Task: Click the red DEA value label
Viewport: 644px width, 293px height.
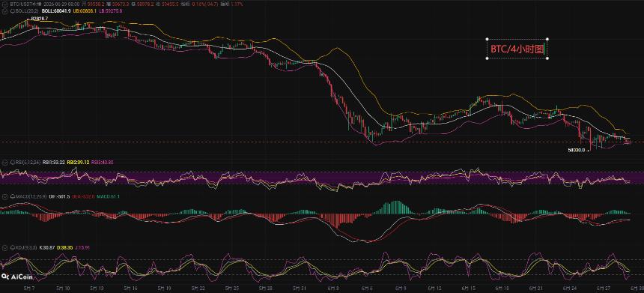Action: (83, 196)
